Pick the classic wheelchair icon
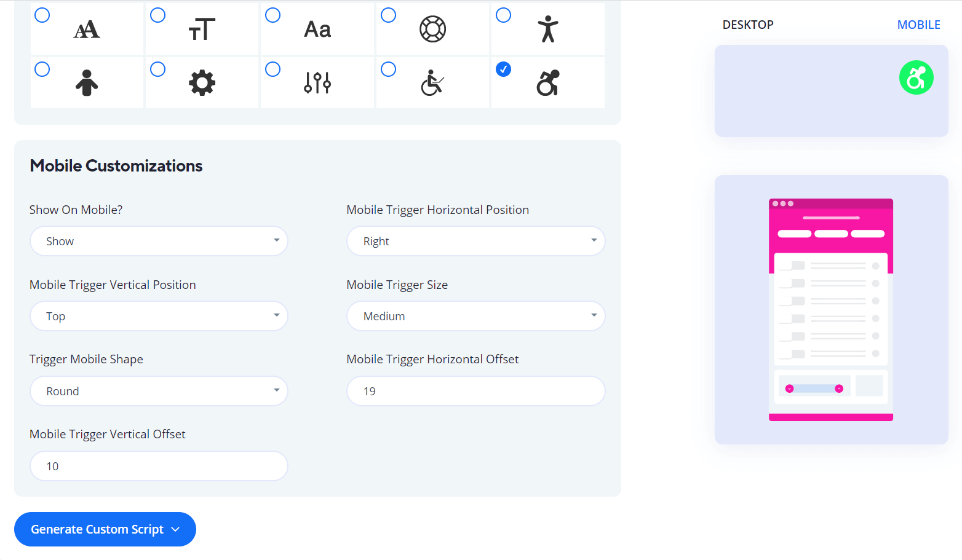 pos(432,83)
